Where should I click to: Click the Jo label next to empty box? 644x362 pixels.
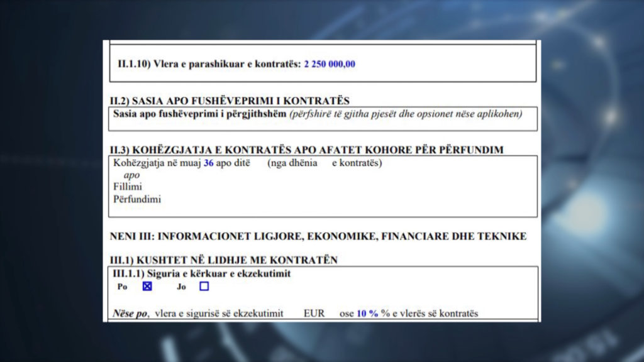182,287
